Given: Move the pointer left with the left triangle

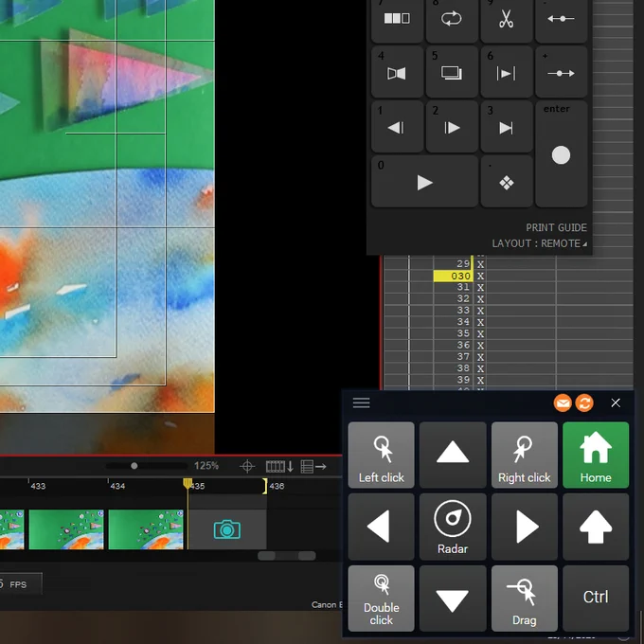Looking at the screenshot, I should (381, 527).
